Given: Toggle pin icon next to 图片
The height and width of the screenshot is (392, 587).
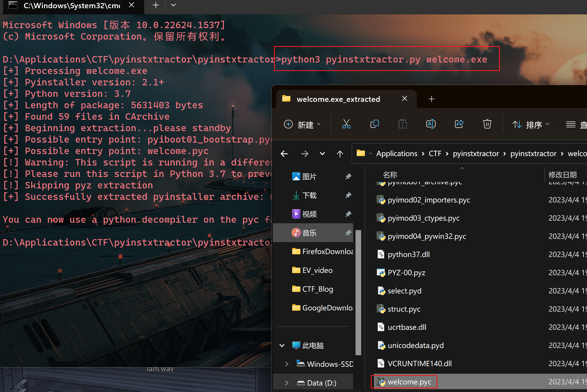Looking at the screenshot, I should click(x=348, y=176).
